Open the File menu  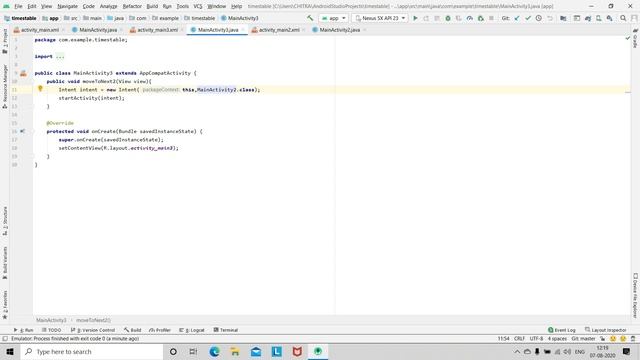(18, 6)
